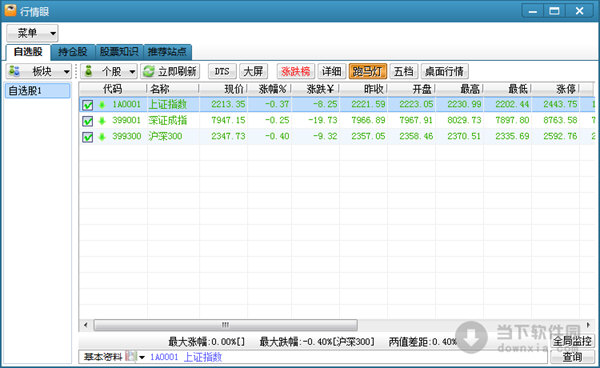Click the DTS button
This screenshot has height=368, width=600.
(x=222, y=71)
